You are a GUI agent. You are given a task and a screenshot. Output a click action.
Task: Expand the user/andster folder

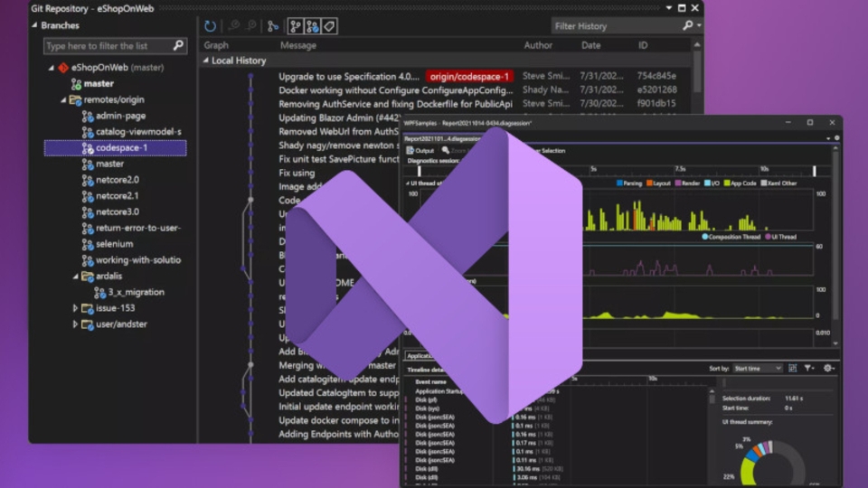(x=75, y=324)
